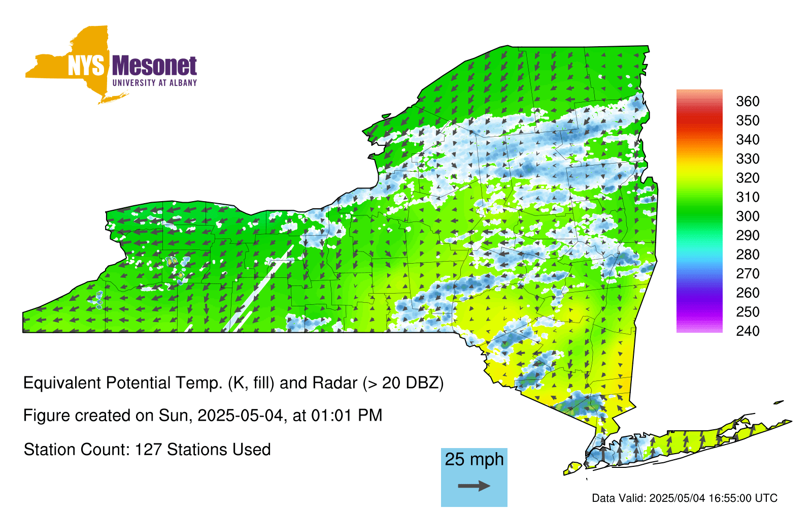This screenshot has width=812, height=508.
Task: Click the 290 colorbar label
Action: pos(748,236)
